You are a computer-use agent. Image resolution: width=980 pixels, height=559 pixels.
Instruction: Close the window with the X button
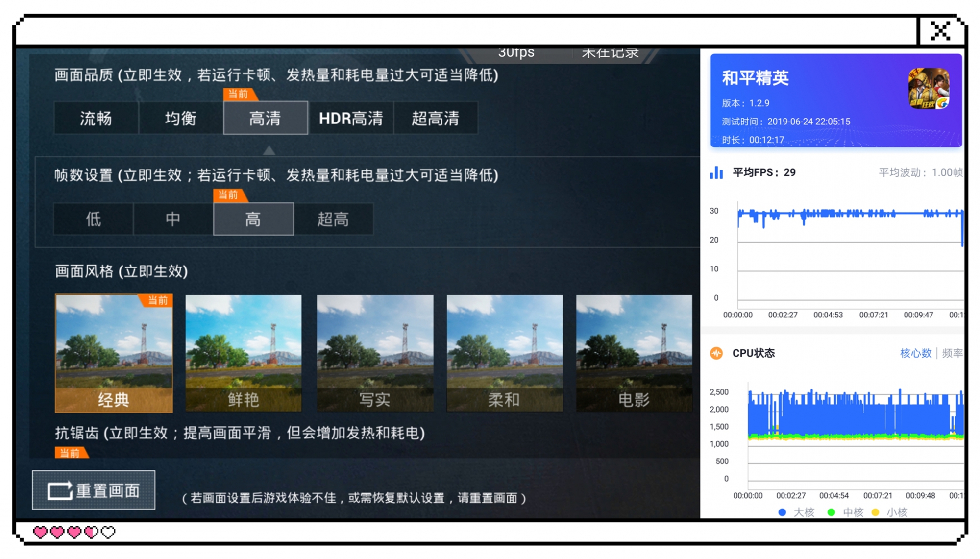[x=940, y=31]
